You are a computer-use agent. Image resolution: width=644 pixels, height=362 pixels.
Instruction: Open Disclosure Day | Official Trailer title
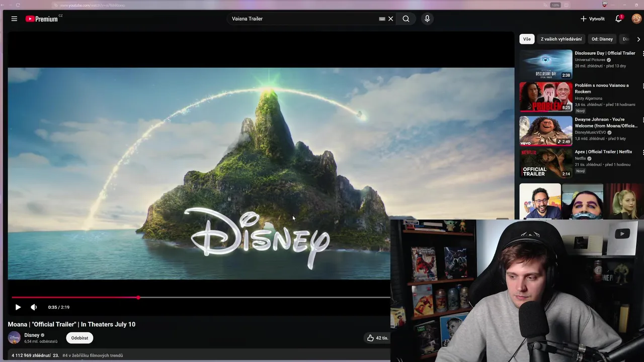[605, 53]
